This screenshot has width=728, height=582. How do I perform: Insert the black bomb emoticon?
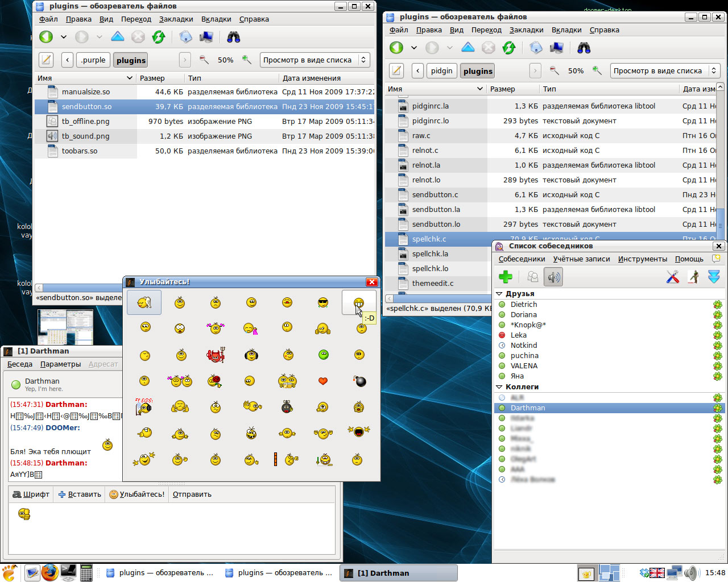(x=360, y=381)
